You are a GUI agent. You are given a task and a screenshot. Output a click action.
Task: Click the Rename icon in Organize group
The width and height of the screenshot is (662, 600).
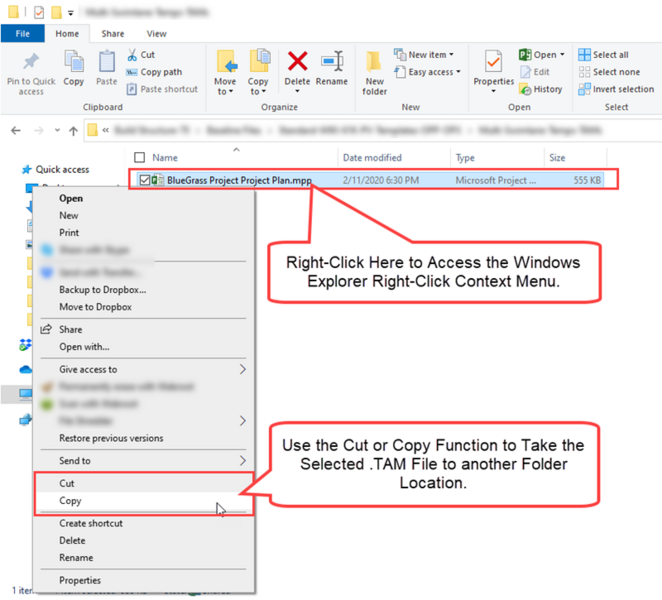[x=332, y=62]
